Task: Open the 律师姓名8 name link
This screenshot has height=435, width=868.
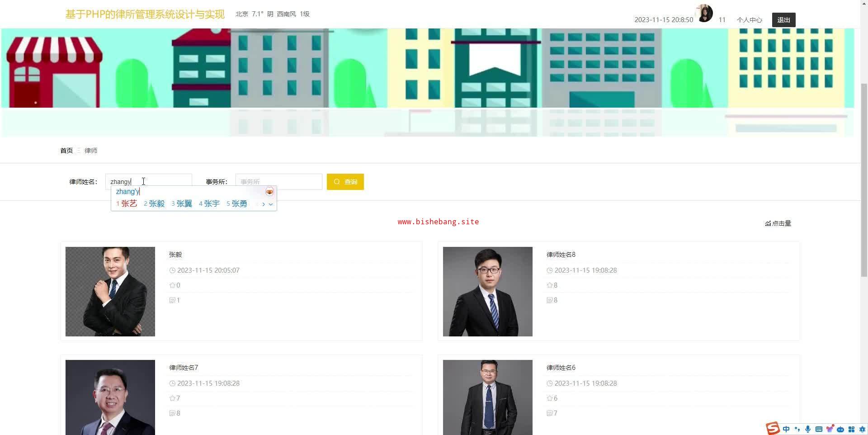Action: click(x=561, y=255)
